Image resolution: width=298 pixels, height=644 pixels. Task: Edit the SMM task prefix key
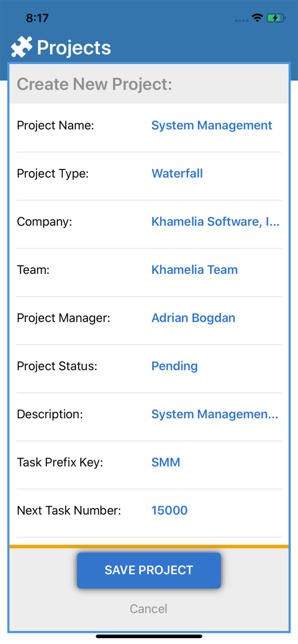[165, 462]
